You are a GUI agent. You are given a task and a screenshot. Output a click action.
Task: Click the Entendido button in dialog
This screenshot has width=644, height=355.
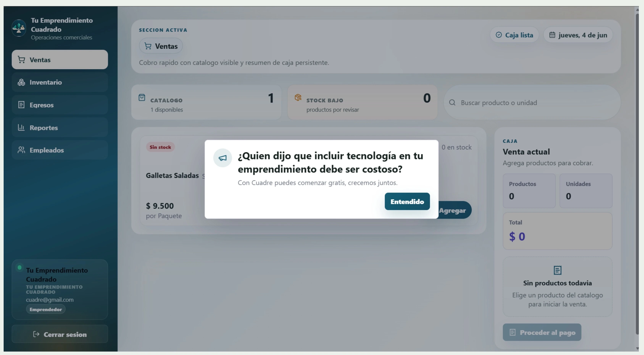pos(407,202)
